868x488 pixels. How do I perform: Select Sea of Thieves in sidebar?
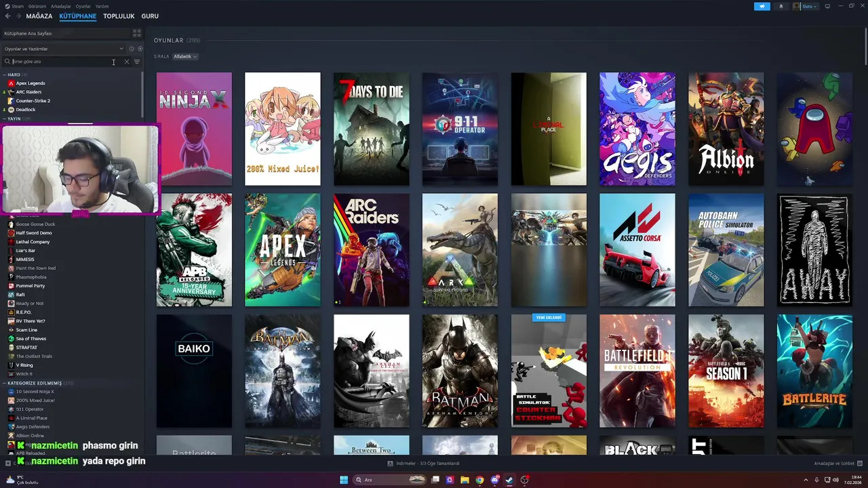coord(31,339)
